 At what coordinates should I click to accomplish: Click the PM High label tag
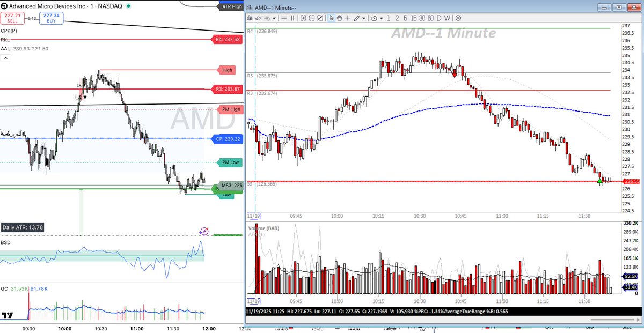tap(229, 109)
